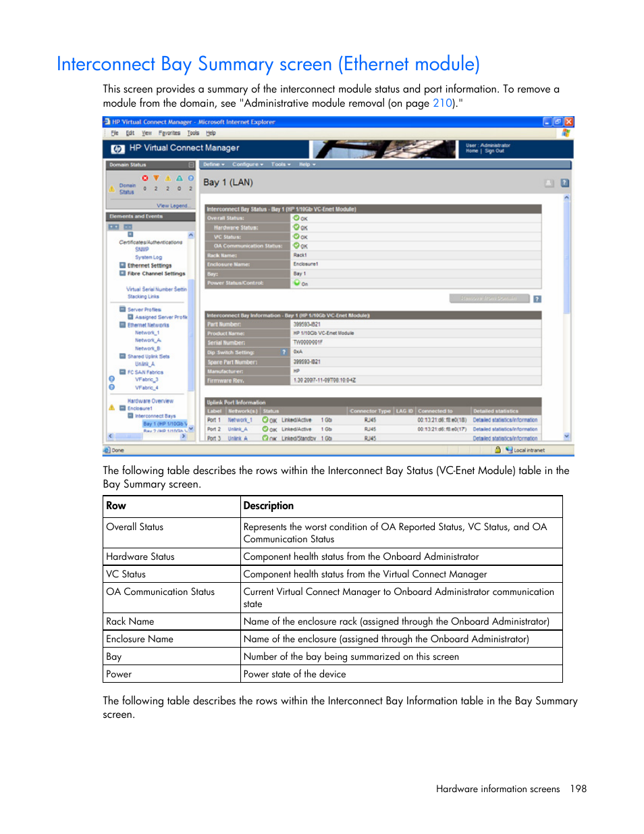Click the OA Communication Status OK icon
Viewport: 644px width, 834px height.
tap(296, 246)
